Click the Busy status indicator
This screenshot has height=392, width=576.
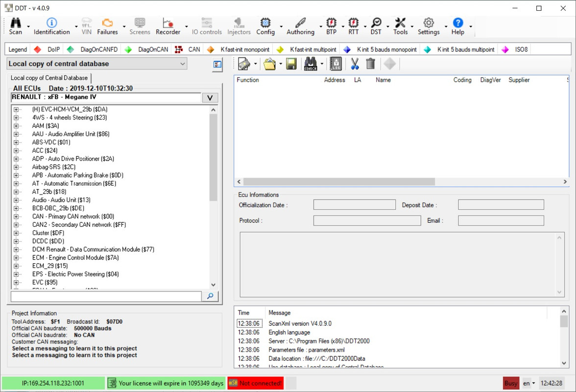coord(511,383)
